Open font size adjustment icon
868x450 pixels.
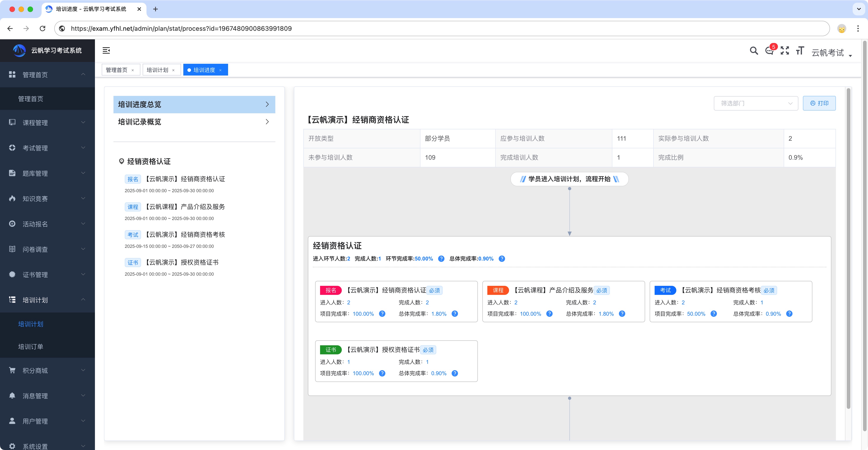pyautogui.click(x=800, y=51)
